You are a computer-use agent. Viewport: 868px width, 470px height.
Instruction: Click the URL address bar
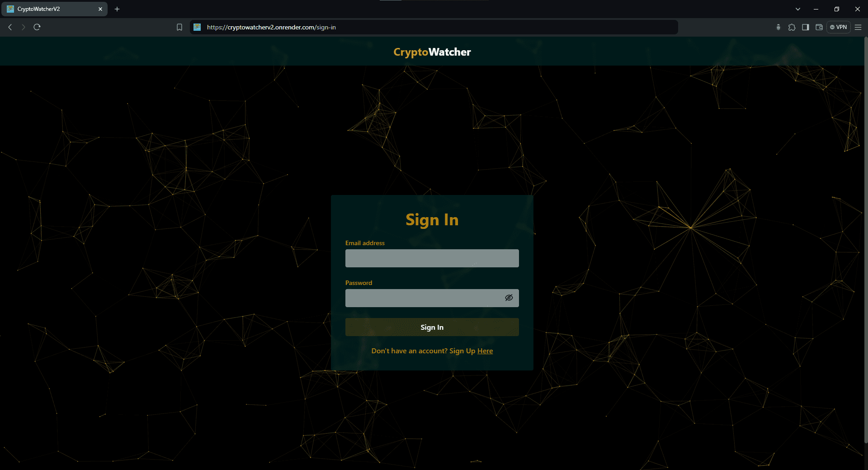(434, 27)
